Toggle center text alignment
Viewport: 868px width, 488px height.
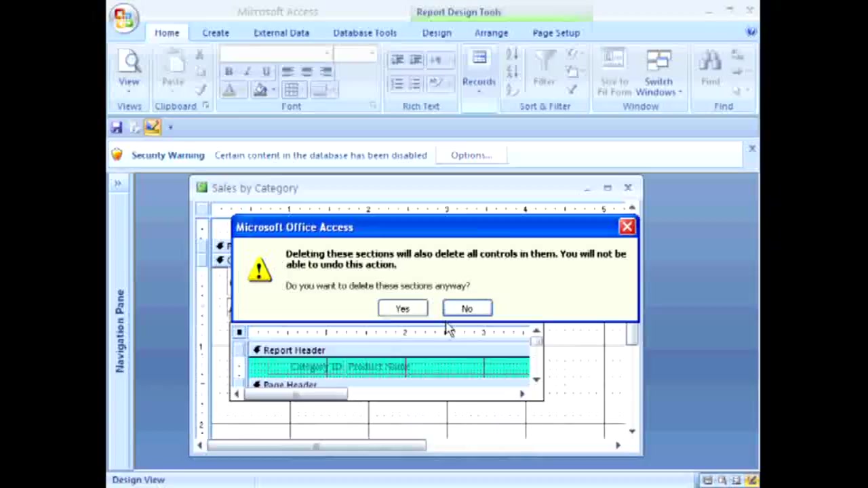307,71
